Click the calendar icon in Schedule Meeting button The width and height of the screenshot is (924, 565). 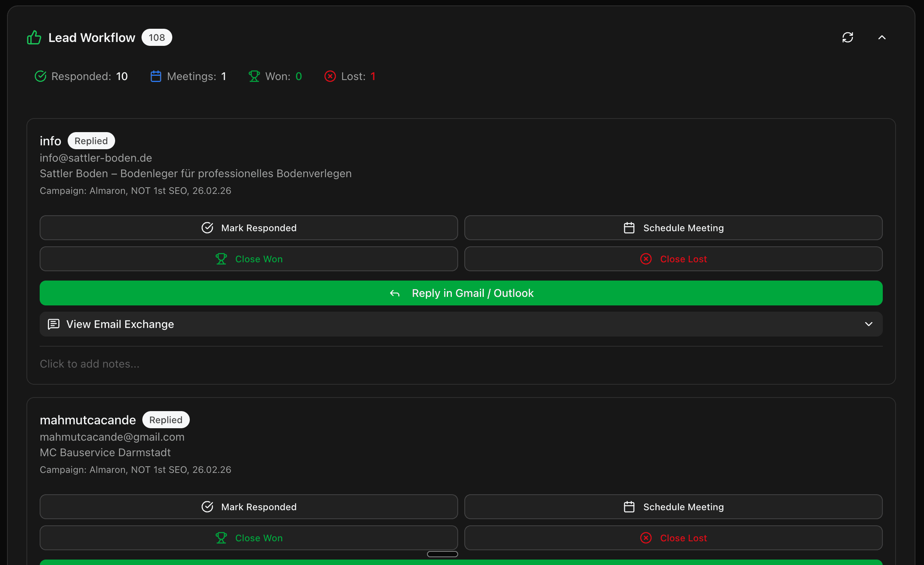tap(629, 228)
